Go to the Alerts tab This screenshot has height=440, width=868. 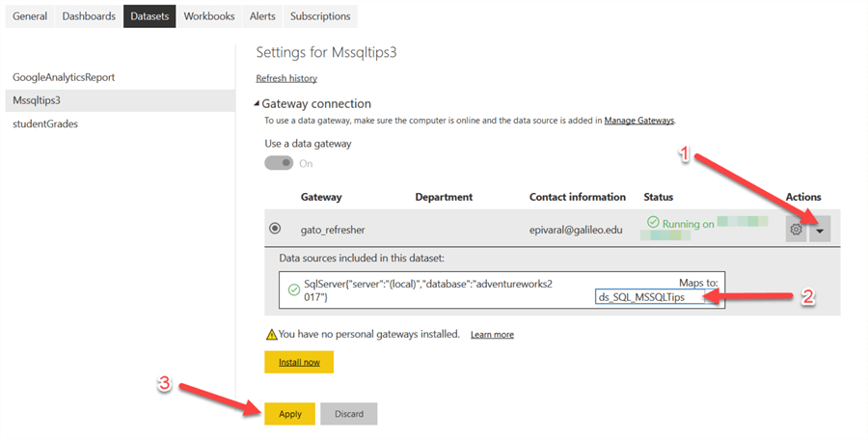tap(262, 16)
